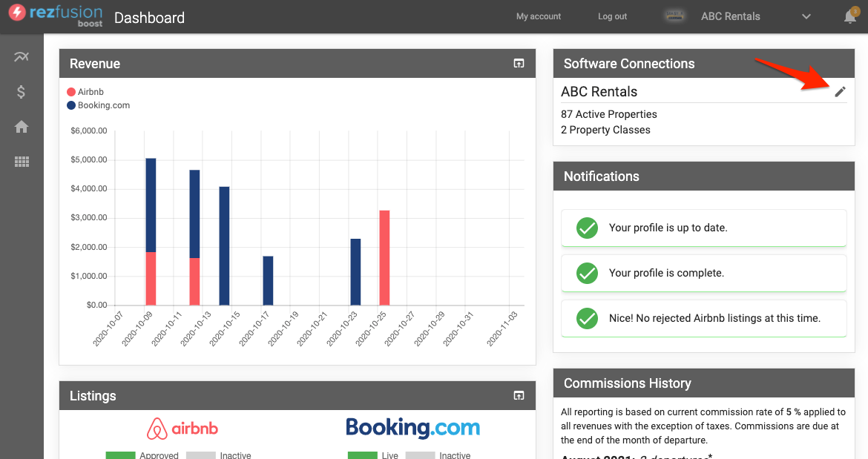Viewport: 868px width, 459px height.
Task: Click the 2020-10-25 Airbnb red bar
Action: point(384,258)
